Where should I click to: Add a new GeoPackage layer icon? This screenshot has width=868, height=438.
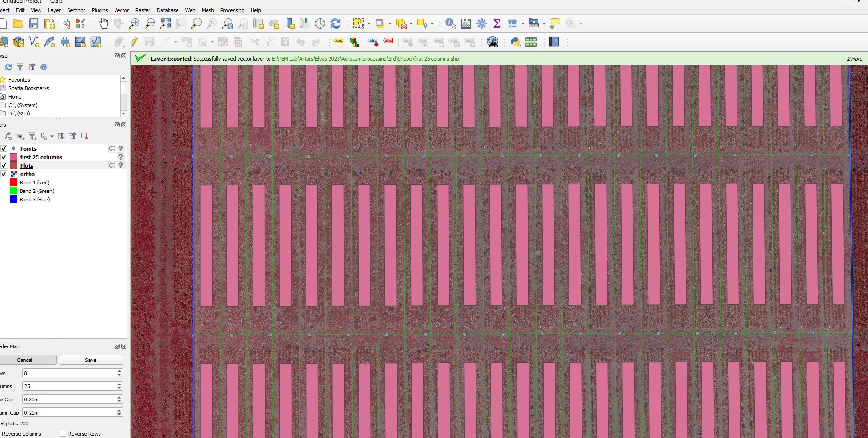pos(18,42)
